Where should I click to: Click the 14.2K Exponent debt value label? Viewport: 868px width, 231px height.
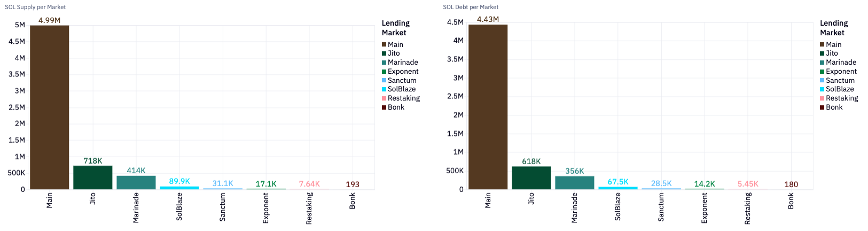coord(705,184)
